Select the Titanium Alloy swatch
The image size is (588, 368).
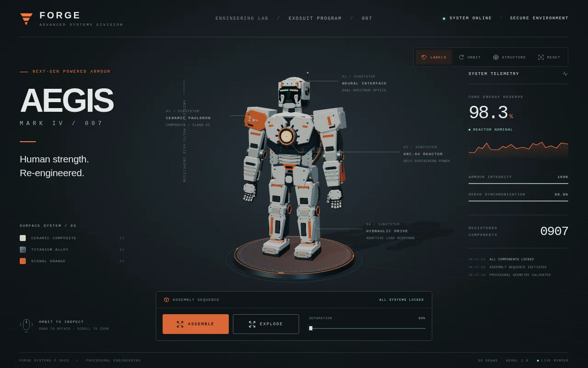click(x=23, y=249)
